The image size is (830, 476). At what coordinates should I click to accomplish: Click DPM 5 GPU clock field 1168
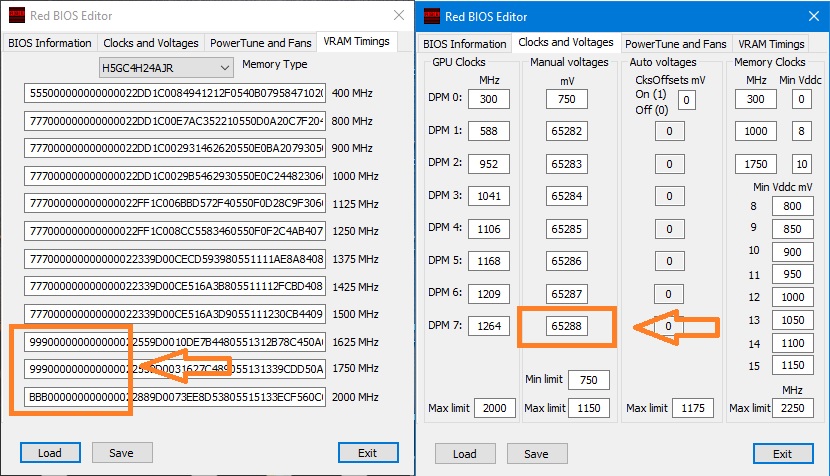pyautogui.click(x=489, y=261)
